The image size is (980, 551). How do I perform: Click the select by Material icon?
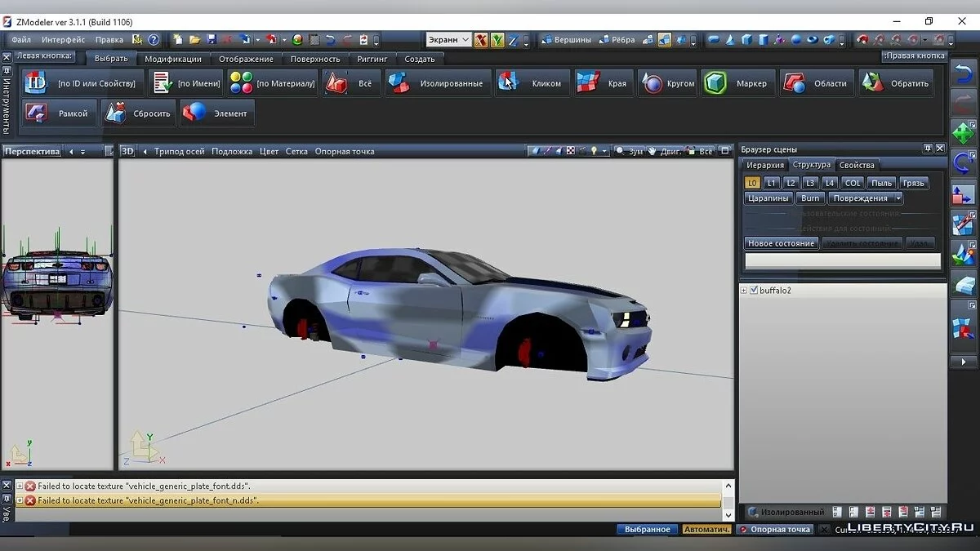point(241,83)
